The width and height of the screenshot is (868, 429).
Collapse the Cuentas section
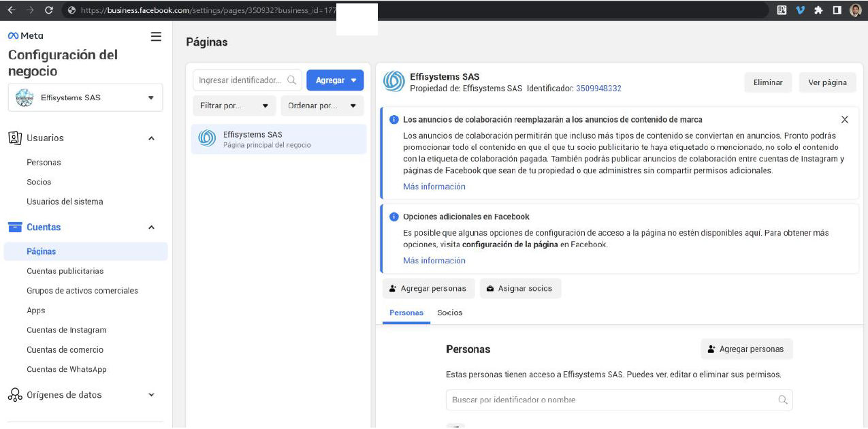click(151, 227)
